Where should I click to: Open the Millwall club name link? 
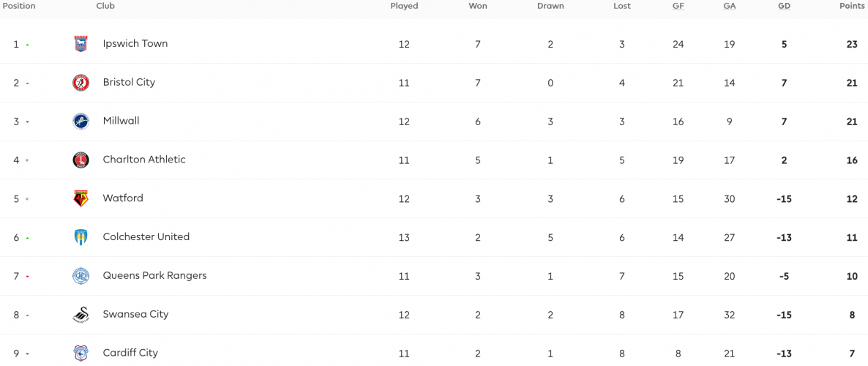[121, 121]
